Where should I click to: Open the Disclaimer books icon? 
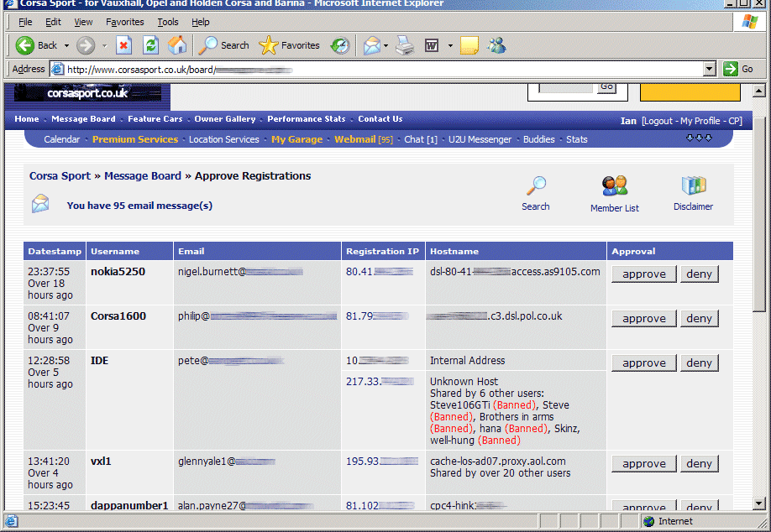click(693, 185)
